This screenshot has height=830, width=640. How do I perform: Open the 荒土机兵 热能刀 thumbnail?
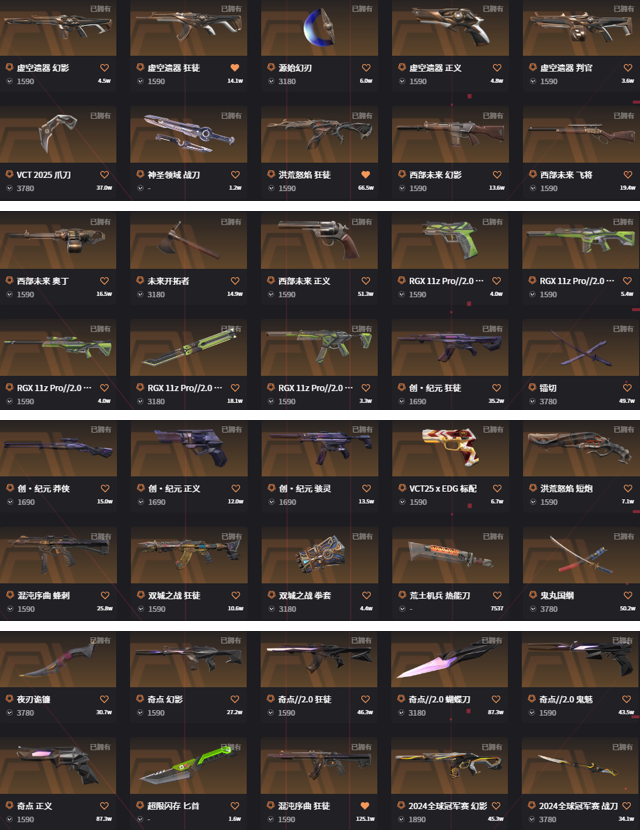tap(450, 555)
